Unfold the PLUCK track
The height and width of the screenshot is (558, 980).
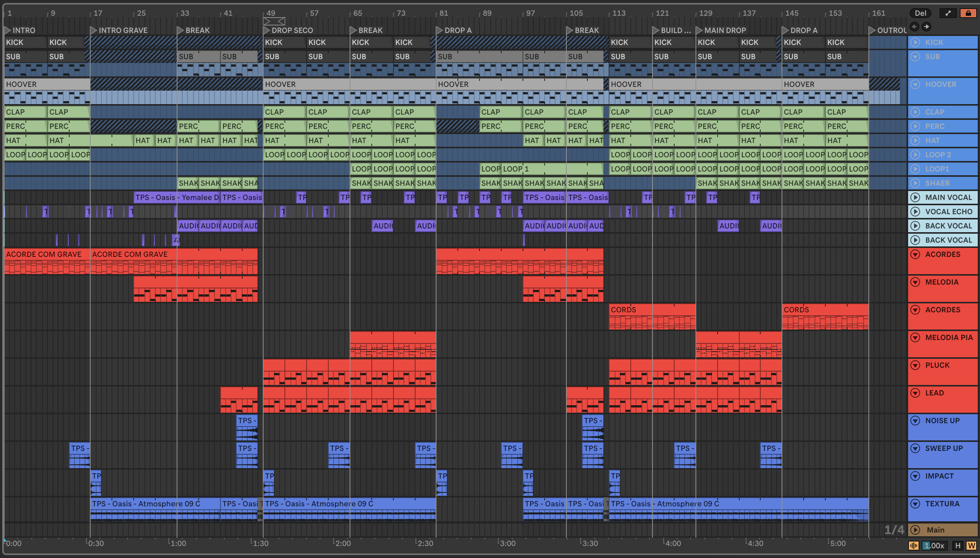915,365
